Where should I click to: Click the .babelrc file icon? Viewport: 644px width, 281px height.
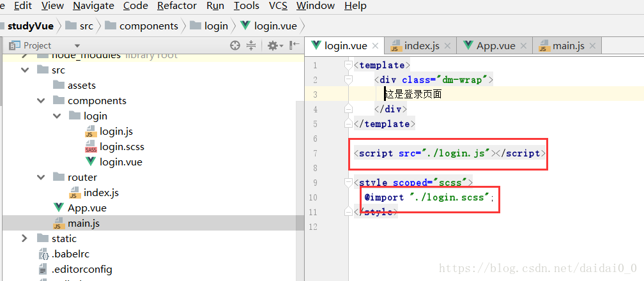43,254
